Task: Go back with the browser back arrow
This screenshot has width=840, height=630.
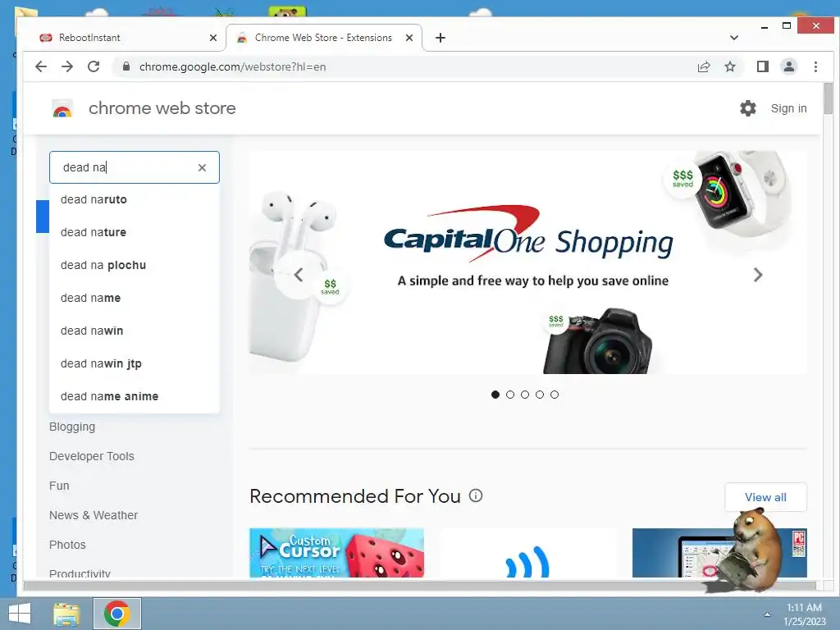Action: 41,66
